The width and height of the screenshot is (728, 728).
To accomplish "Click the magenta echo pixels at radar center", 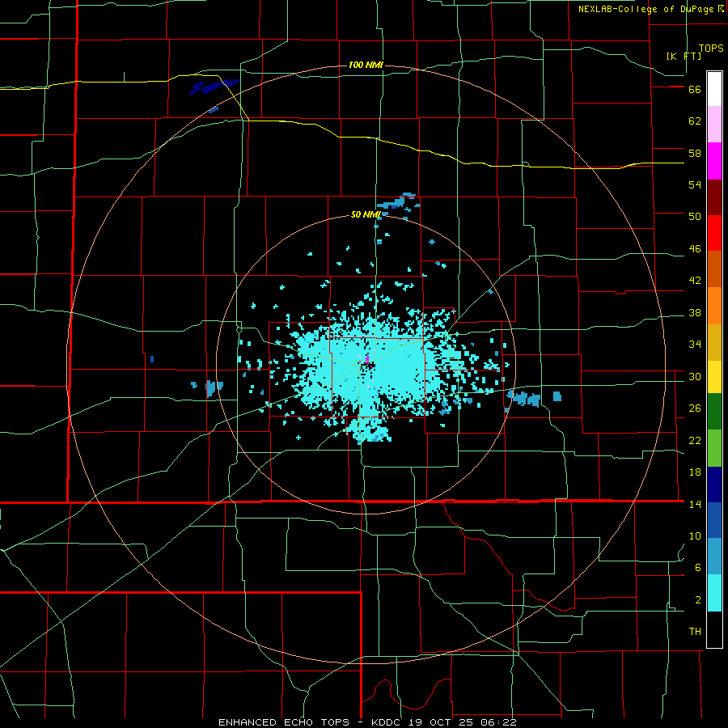I will [x=366, y=359].
